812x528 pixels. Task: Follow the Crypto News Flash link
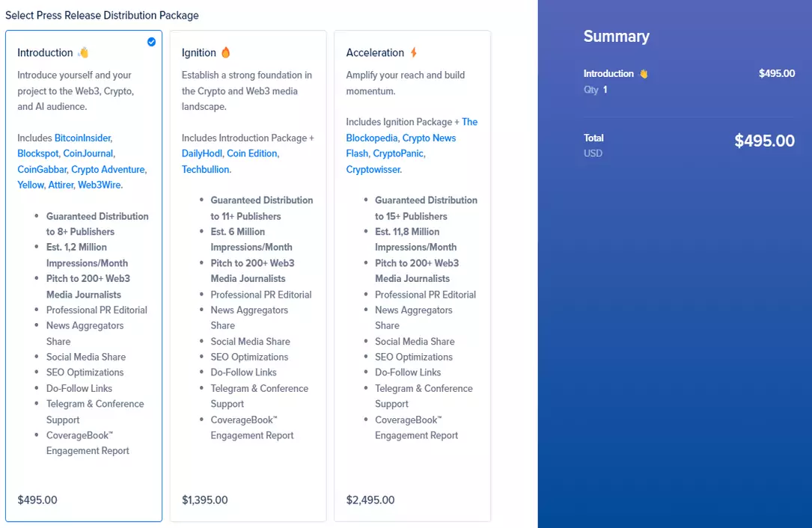[x=401, y=146]
